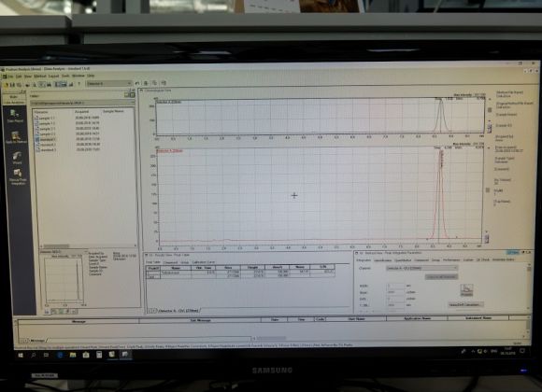Click the Drift input field

tap(395, 299)
